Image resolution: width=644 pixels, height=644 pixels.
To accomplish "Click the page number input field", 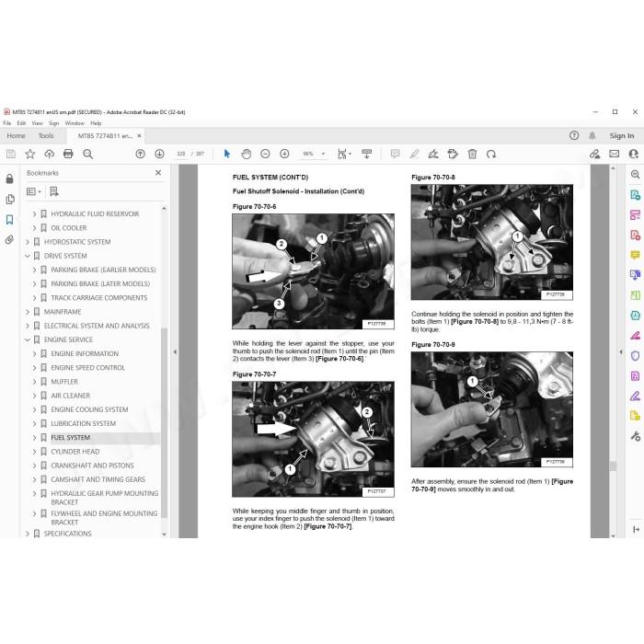I will (181, 154).
